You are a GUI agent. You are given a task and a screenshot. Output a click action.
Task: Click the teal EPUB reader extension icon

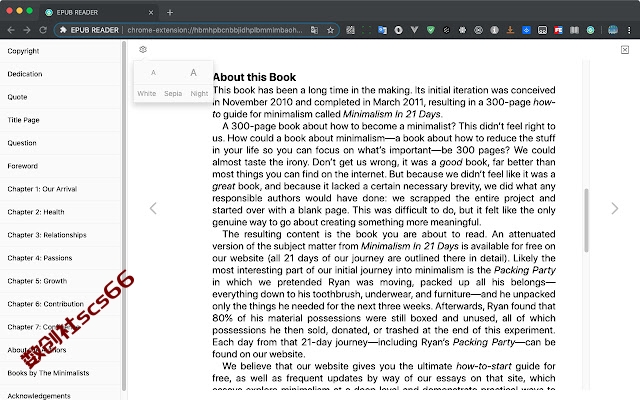click(x=591, y=30)
